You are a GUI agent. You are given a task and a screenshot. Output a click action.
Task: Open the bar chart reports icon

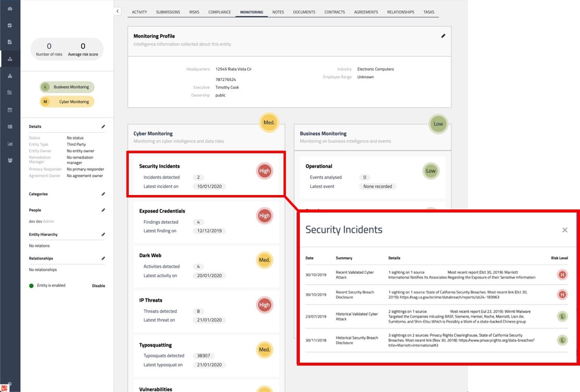click(x=10, y=144)
